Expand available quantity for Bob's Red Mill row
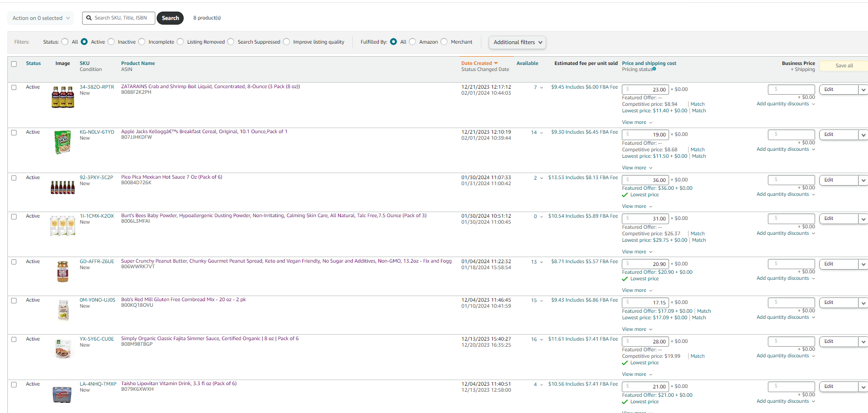Image resolution: width=868 pixels, height=413 pixels. click(x=541, y=301)
